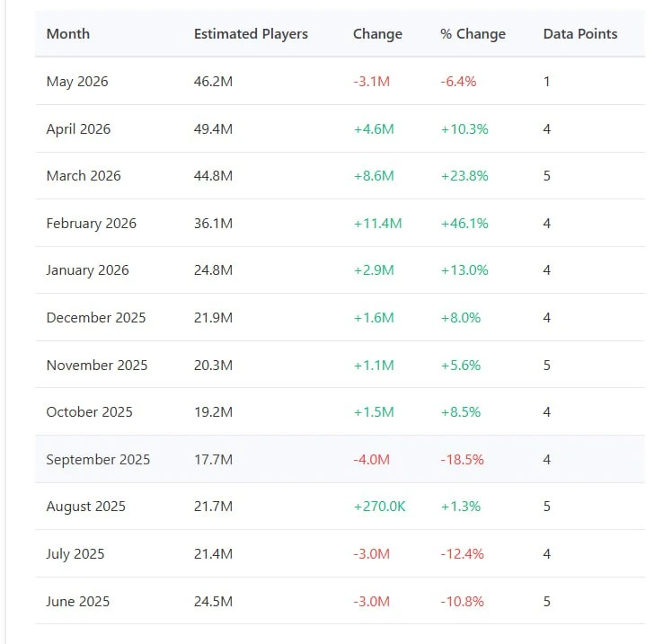Screen dimensions: 672x644
Task: Click the -10.8% change for June 2025
Action: 462,601
